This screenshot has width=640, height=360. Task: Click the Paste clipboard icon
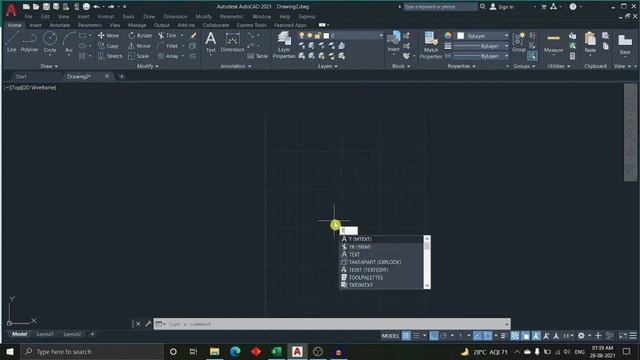(590, 42)
